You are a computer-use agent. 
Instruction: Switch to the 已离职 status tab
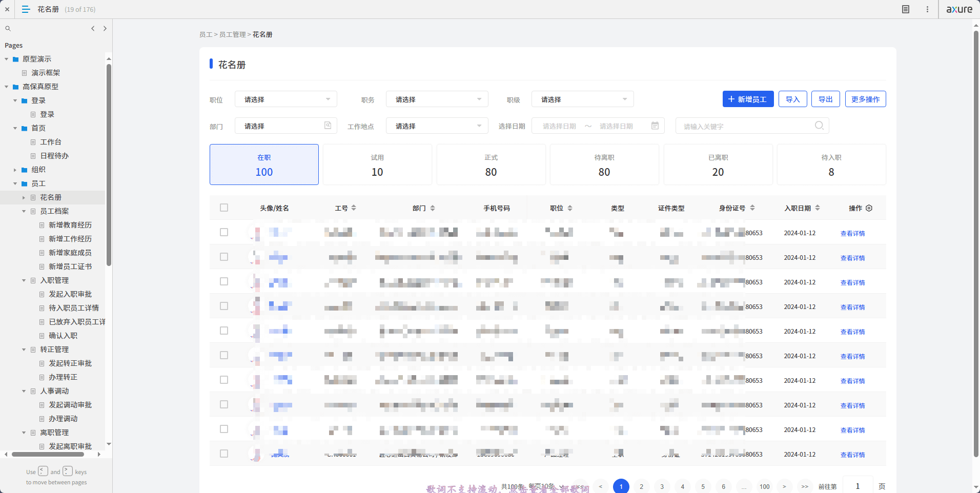point(718,165)
